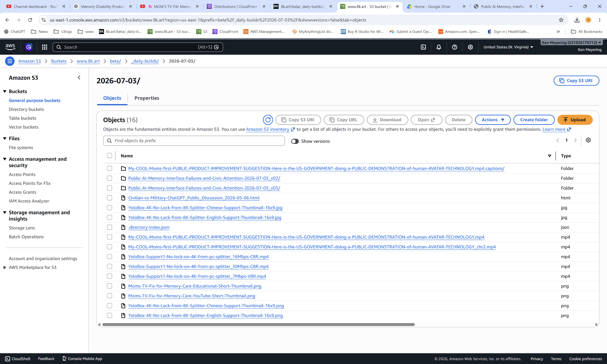The width and height of the screenshot is (607, 364).
Task: Switch to Distributions CloudFront browser tab
Action: [236, 6]
